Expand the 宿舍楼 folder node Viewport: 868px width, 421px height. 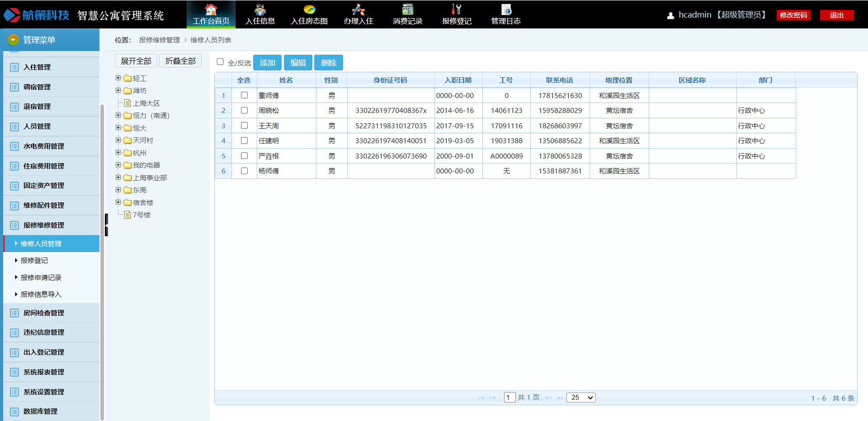[118, 202]
